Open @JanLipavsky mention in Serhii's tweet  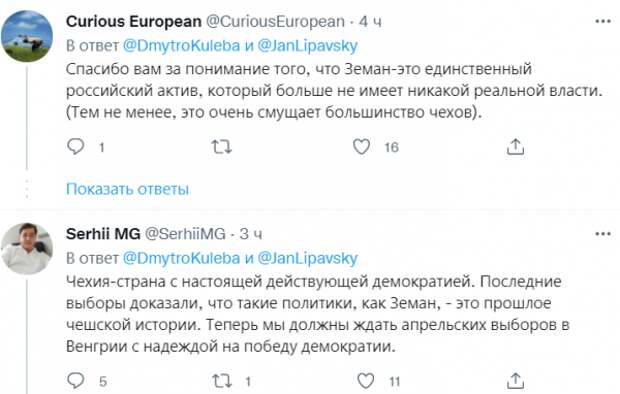[308, 258]
